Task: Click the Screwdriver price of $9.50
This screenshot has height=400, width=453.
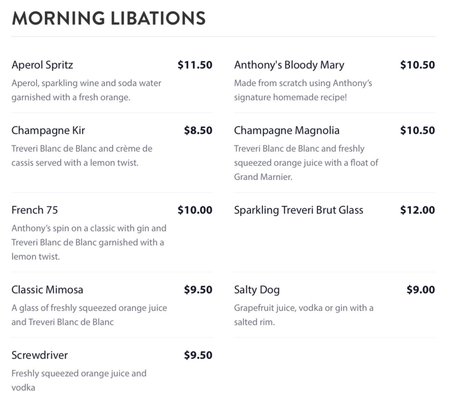Action: click(198, 355)
